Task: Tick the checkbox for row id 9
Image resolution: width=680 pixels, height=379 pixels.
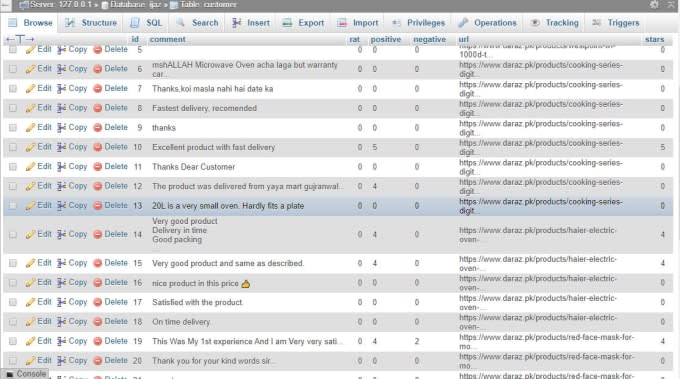Action: (13, 127)
